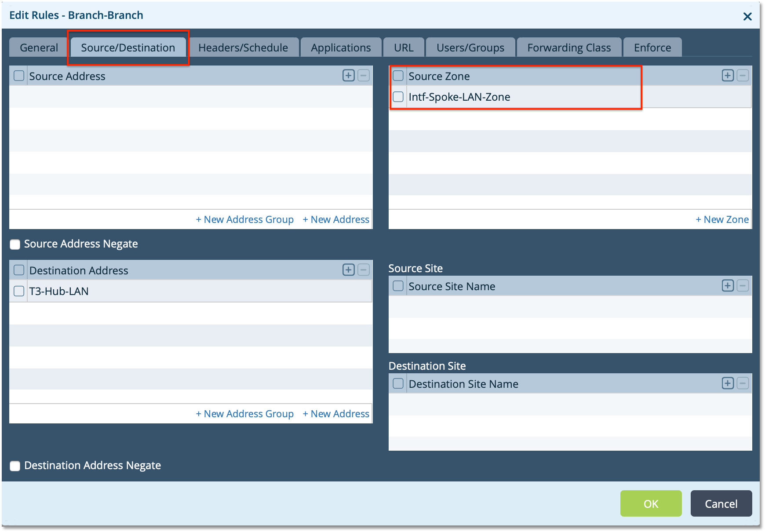Select the Source Zone header checkbox
765x532 pixels.
pos(398,75)
